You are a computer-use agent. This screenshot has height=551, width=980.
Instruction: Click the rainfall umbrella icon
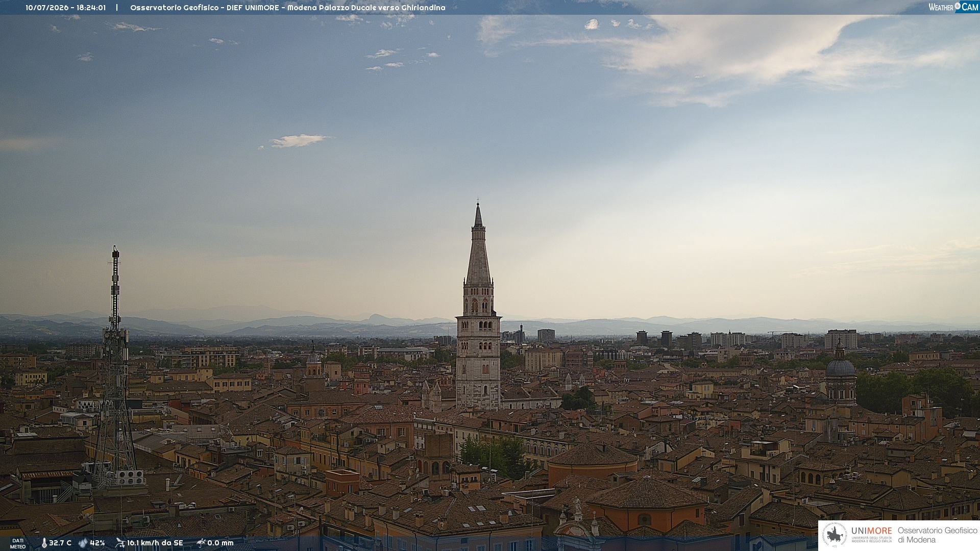point(201,543)
